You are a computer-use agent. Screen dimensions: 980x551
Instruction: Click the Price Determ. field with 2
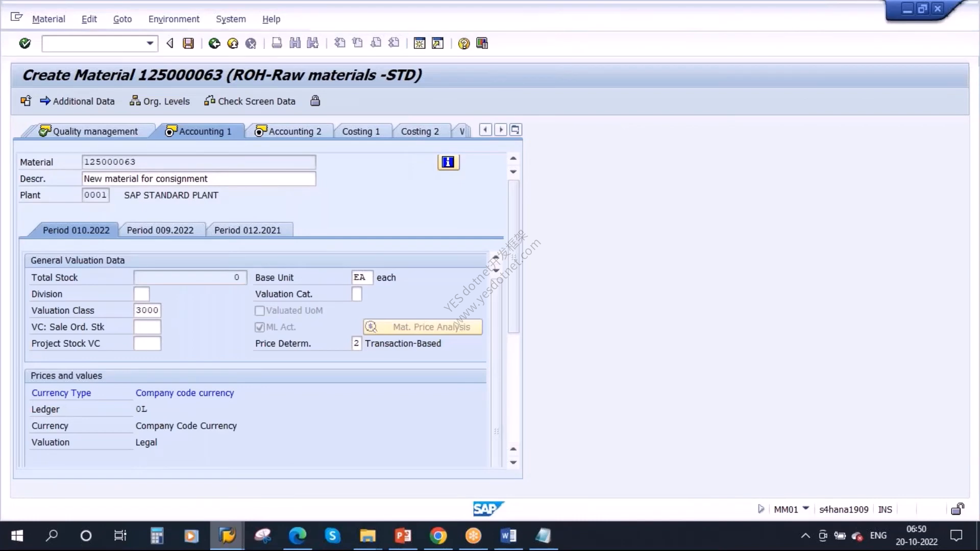[356, 343]
